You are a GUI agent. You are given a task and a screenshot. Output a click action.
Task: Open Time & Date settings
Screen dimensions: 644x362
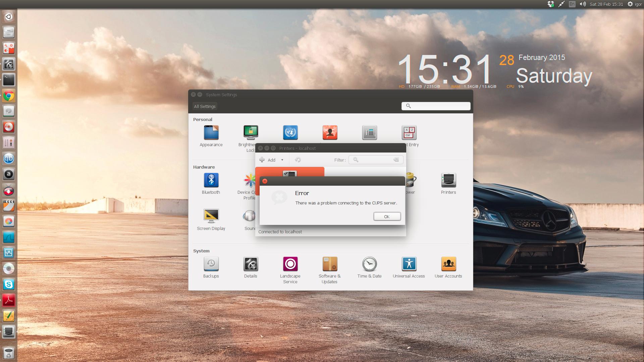click(369, 264)
